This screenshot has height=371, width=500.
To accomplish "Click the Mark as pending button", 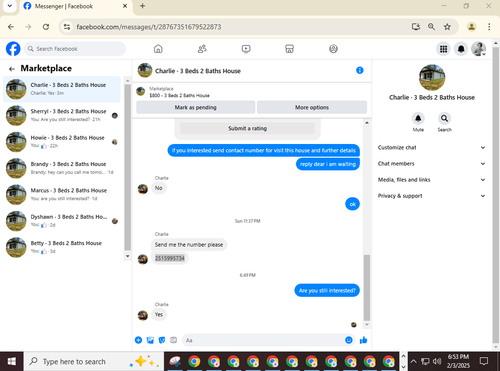I will point(196,107).
